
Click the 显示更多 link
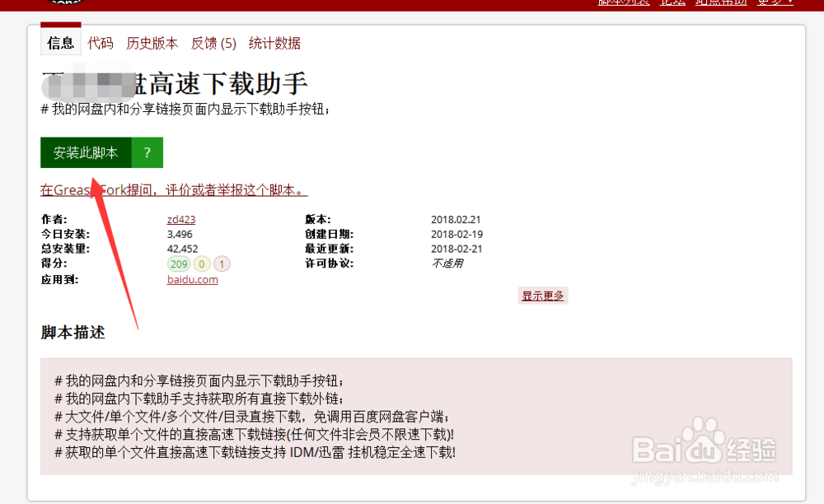[542, 296]
